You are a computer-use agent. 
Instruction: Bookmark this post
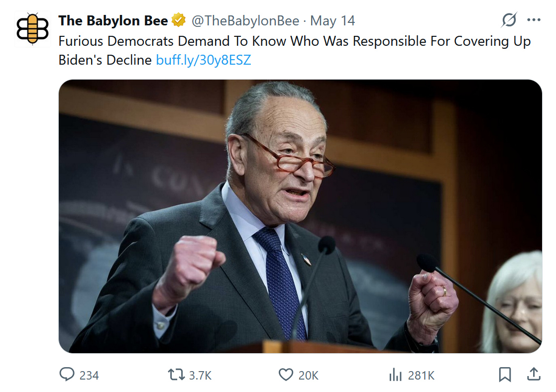click(x=505, y=375)
